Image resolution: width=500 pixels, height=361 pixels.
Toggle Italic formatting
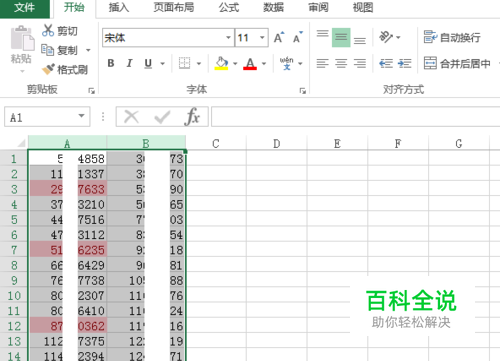[x=129, y=63]
